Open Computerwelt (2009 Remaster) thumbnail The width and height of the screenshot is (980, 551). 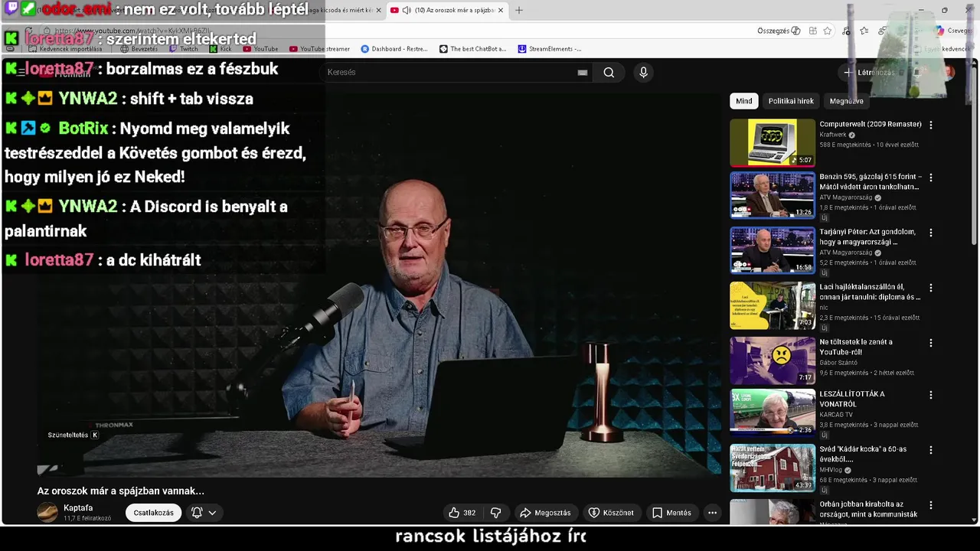(x=773, y=142)
